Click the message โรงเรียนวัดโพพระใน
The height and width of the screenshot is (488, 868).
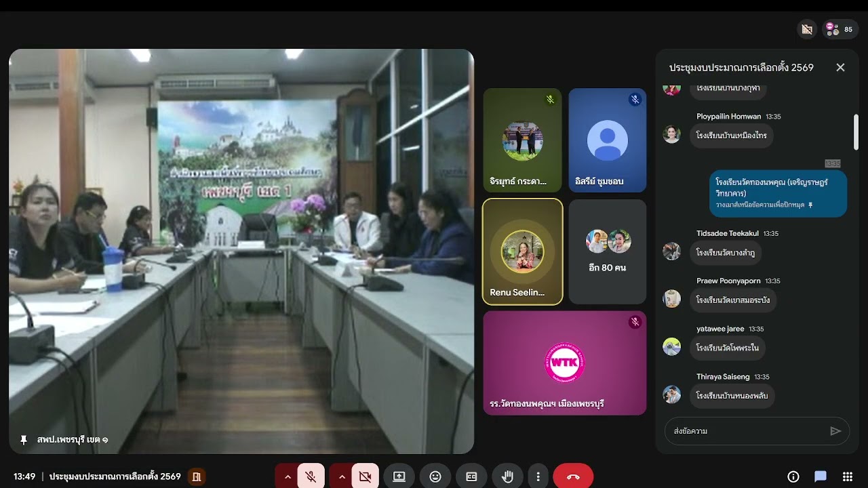coord(728,348)
